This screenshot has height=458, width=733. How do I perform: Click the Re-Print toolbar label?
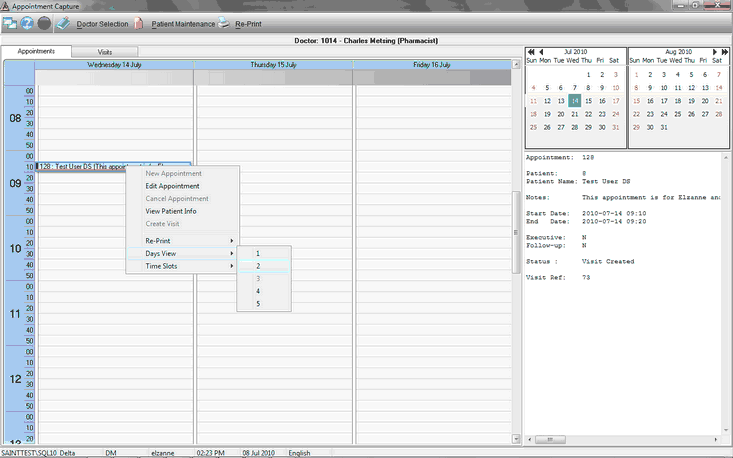pos(248,24)
